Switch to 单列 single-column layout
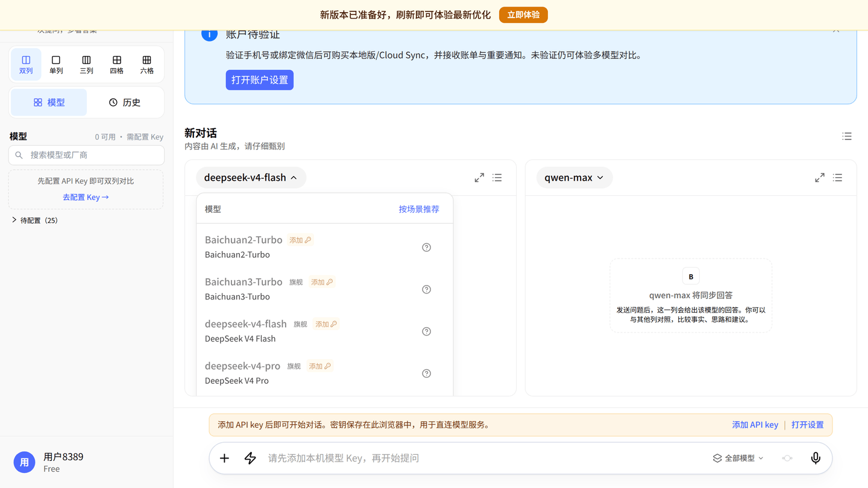This screenshot has height=488, width=868. (x=56, y=64)
